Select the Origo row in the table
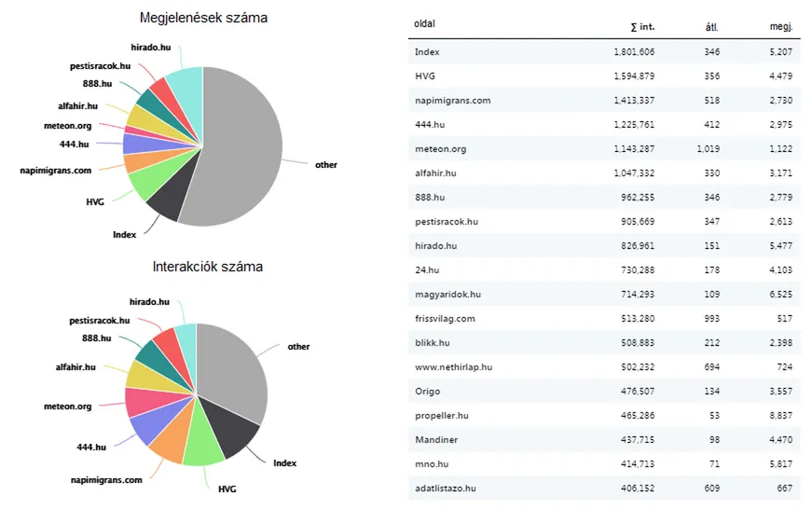Image resolution: width=812 pixels, height=510 pixels. click(428, 392)
